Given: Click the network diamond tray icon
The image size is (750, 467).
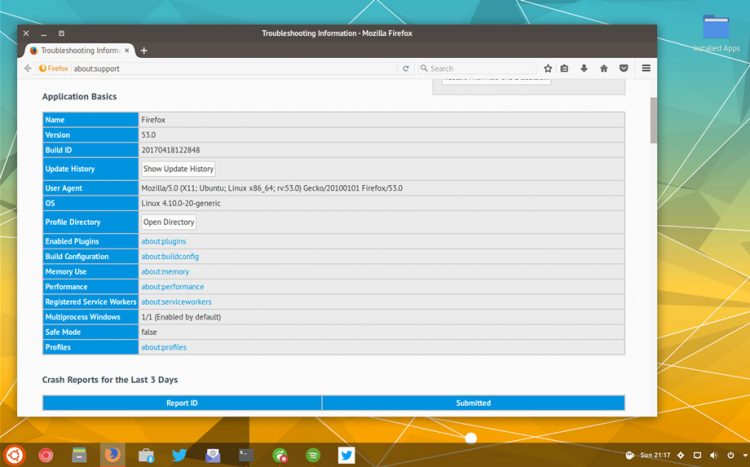Looking at the screenshot, I should [x=681, y=455].
